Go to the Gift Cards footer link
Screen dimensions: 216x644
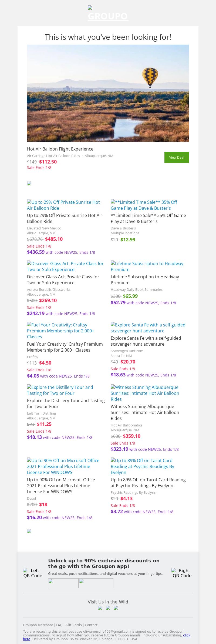pos(73,625)
